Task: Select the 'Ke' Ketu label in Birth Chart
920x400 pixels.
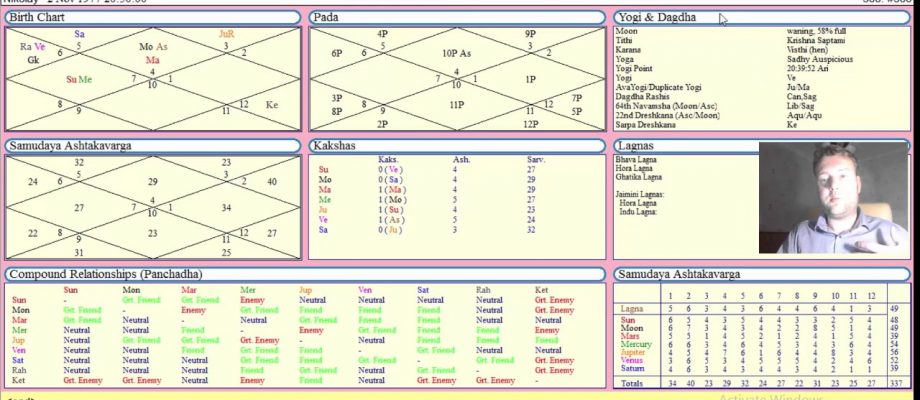Action: 271,104
